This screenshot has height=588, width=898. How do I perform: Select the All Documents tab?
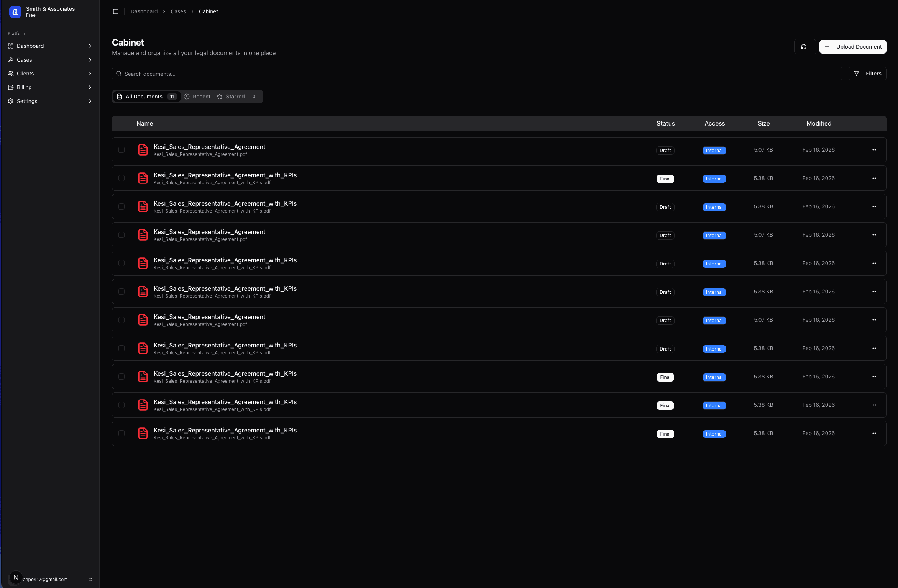point(147,97)
